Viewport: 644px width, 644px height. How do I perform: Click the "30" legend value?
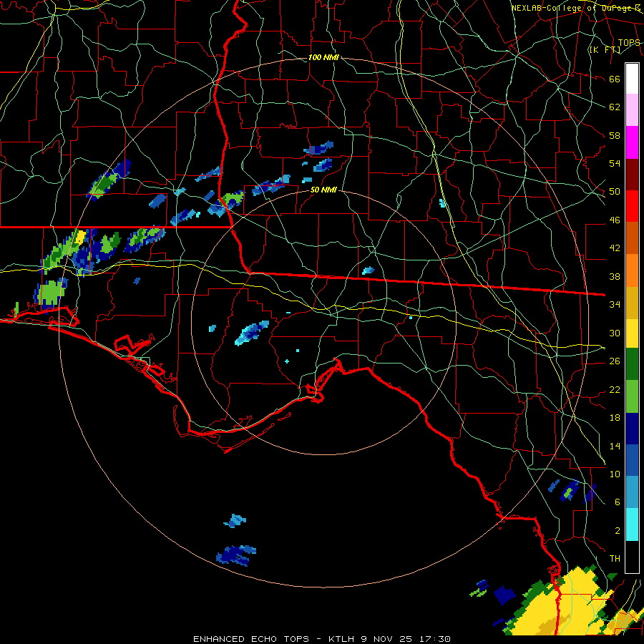pos(615,333)
